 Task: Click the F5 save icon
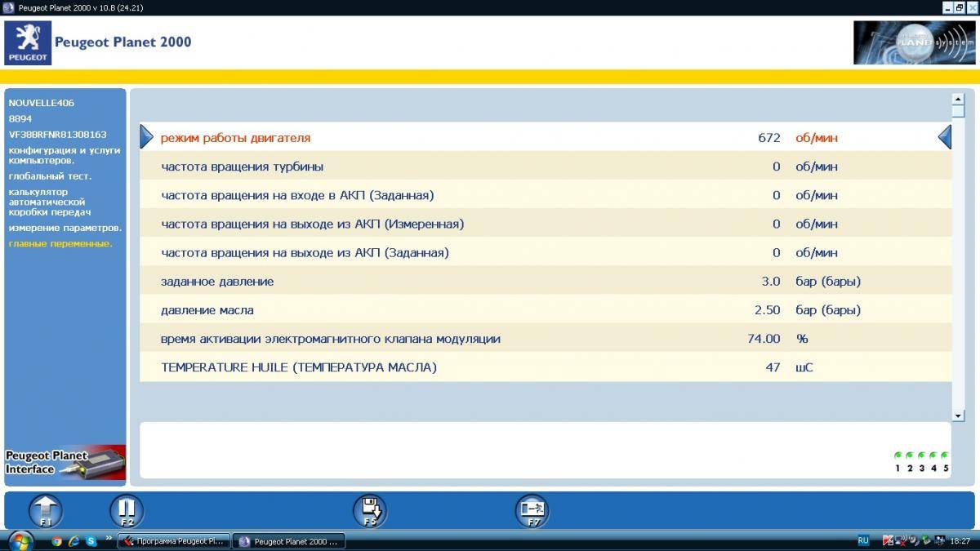click(369, 511)
